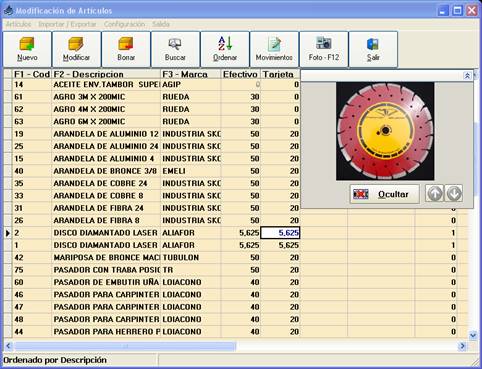
Task: Open the Buscar search tool
Action: tap(175, 49)
